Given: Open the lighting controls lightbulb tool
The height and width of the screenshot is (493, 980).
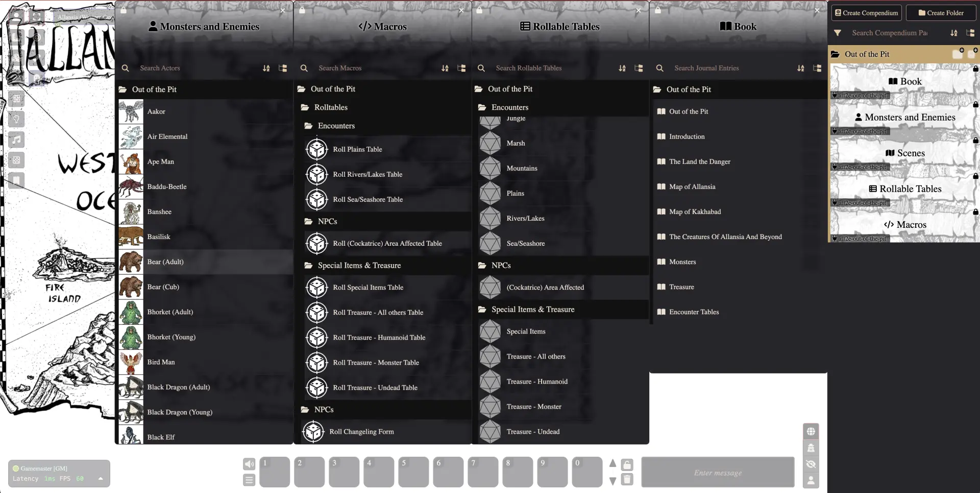Looking at the screenshot, I should click(16, 119).
